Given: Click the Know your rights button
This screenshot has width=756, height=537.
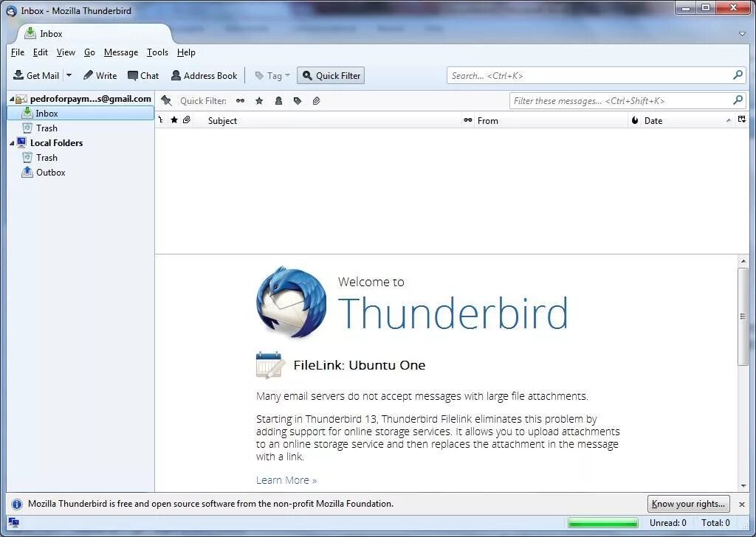Looking at the screenshot, I should 688,504.
